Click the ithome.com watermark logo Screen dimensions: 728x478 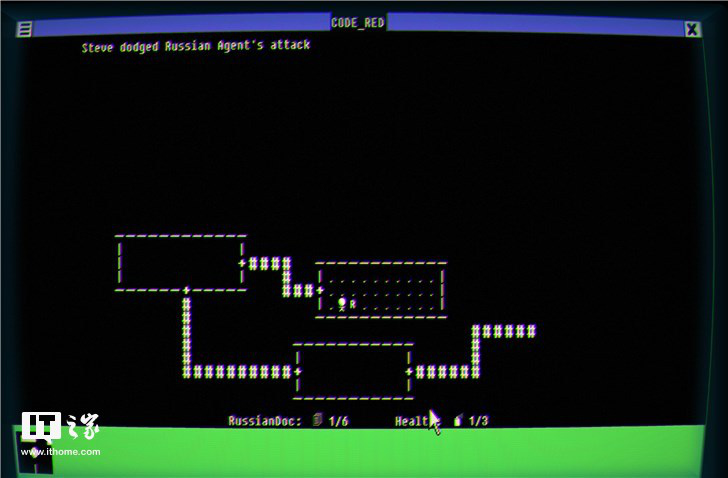[x=60, y=434]
